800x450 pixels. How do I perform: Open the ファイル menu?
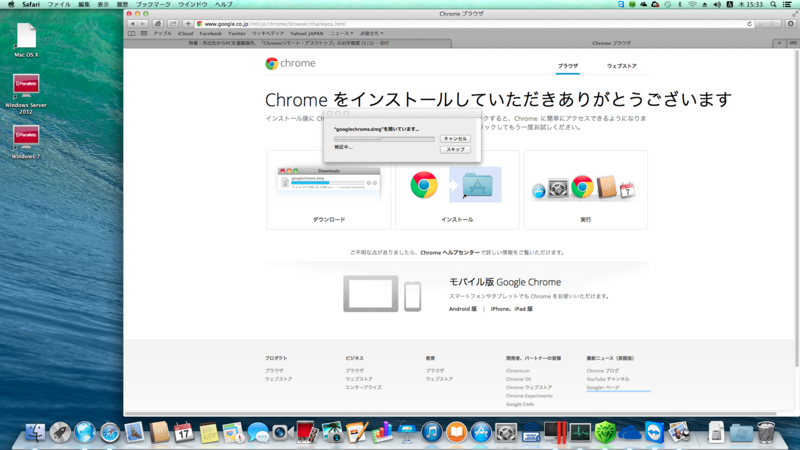tap(59, 4)
